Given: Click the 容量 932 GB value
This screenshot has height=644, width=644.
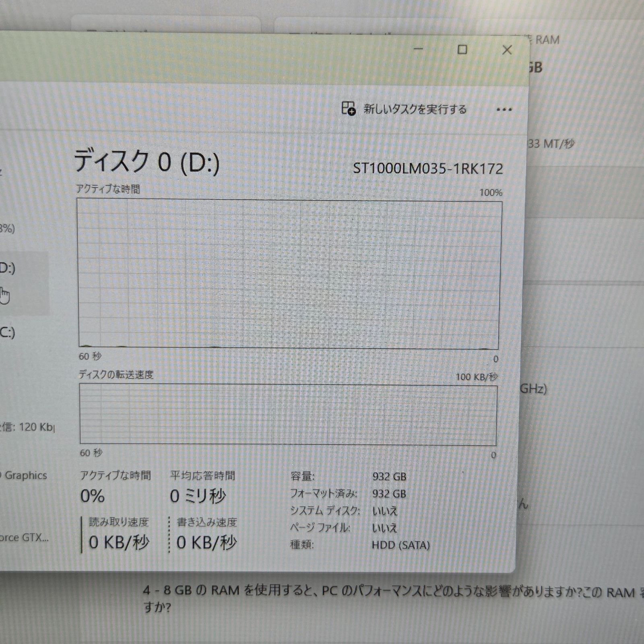Looking at the screenshot, I should [x=389, y=477].
